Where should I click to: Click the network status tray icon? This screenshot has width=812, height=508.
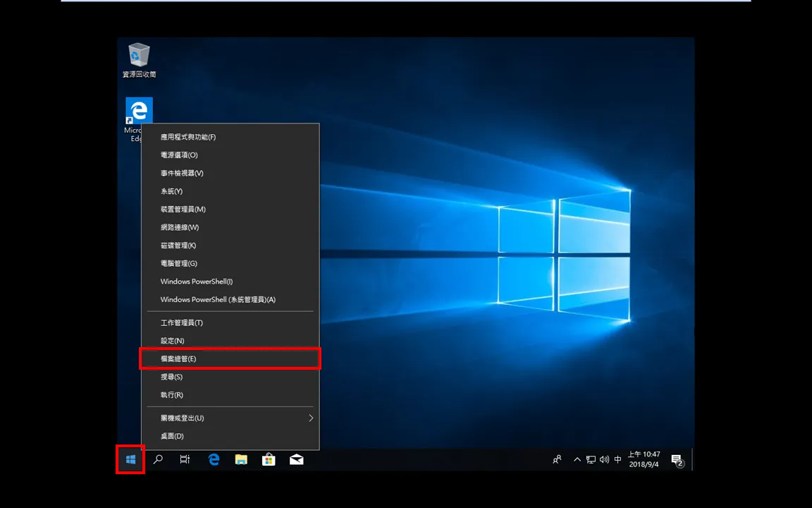click(591, 459)
